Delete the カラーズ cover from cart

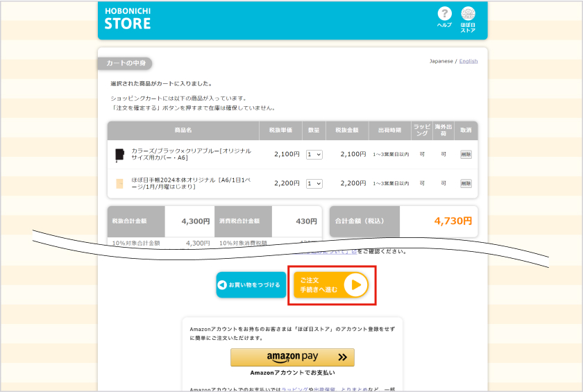tap(466, 155)
